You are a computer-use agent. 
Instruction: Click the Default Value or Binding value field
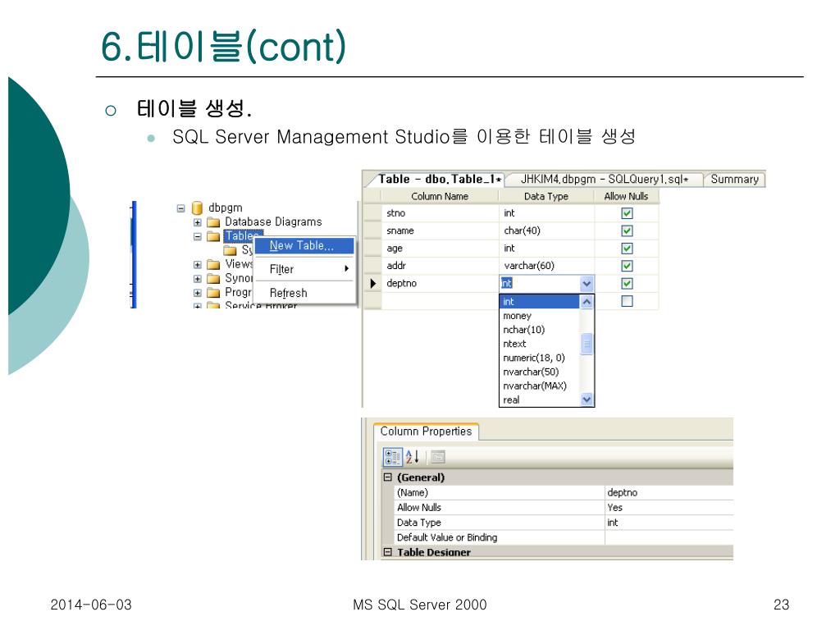[669, 537]
